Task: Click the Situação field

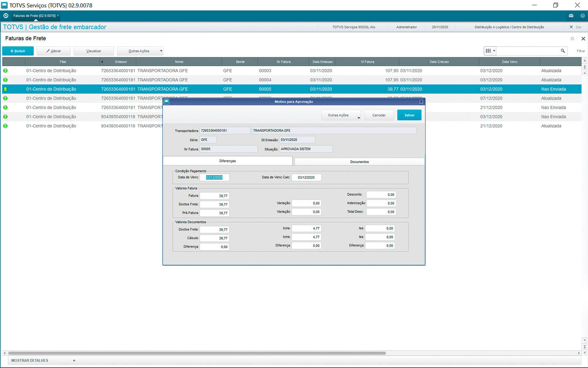Action: point(306,149)
